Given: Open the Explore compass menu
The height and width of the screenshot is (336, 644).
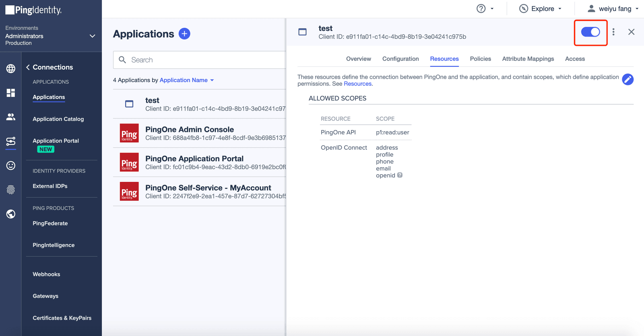Looking at the screenshot, I should click(x=540, y=8).
